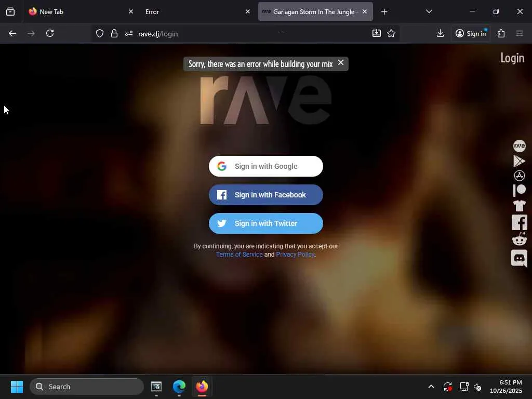Open Firefox from the taskbar
Screen dimensions: 532x399
pyautogui.click(x=202, y=387)
